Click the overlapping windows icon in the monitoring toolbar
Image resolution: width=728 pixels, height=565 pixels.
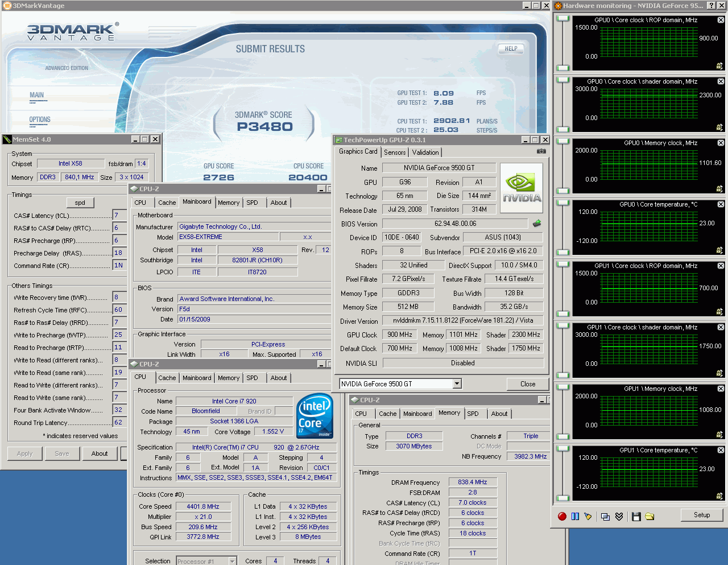click(x=605, y=516)
